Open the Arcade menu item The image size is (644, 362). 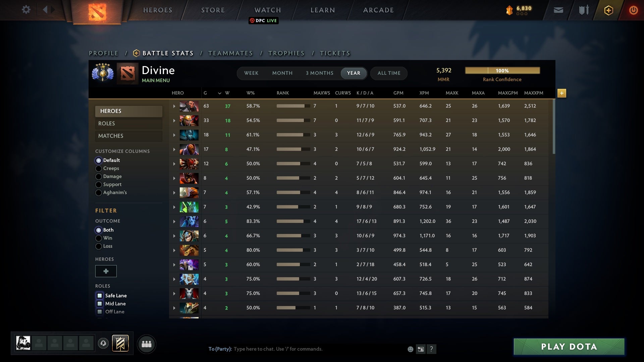pos(378,10)
